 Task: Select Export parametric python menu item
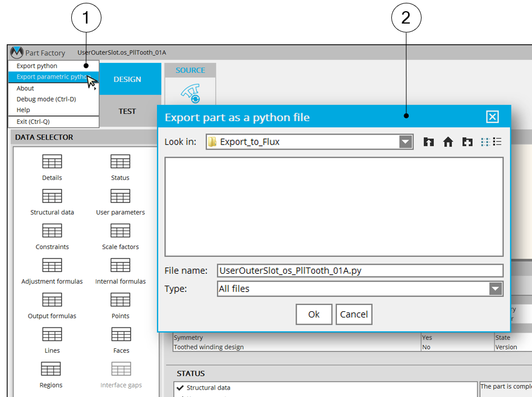pos(50,77)
